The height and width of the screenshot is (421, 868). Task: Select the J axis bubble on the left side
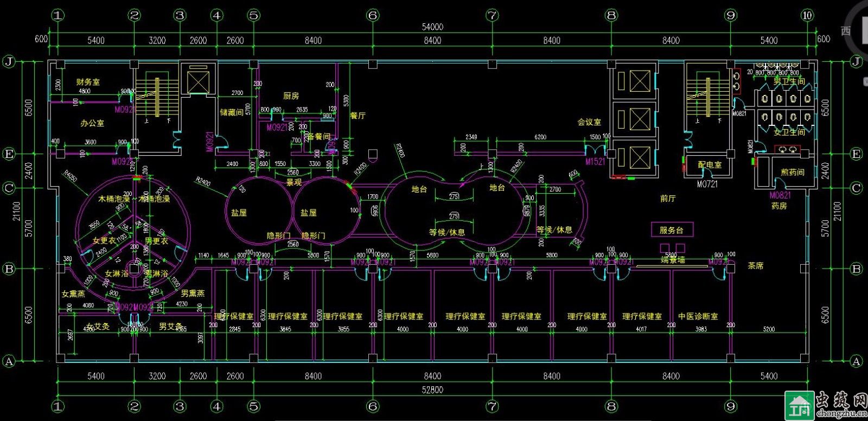pyautogui.click(x=9, y=61)
